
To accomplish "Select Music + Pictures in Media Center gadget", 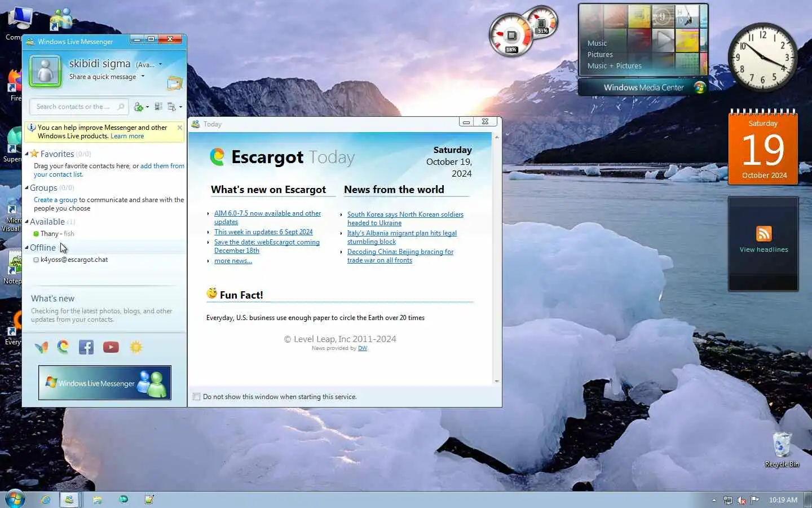I will [614, 66].
